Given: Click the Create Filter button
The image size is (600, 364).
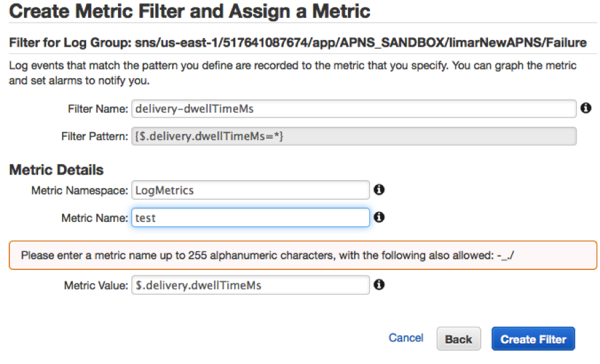Looking at the screenshot, I should click(x=533, y=339).
